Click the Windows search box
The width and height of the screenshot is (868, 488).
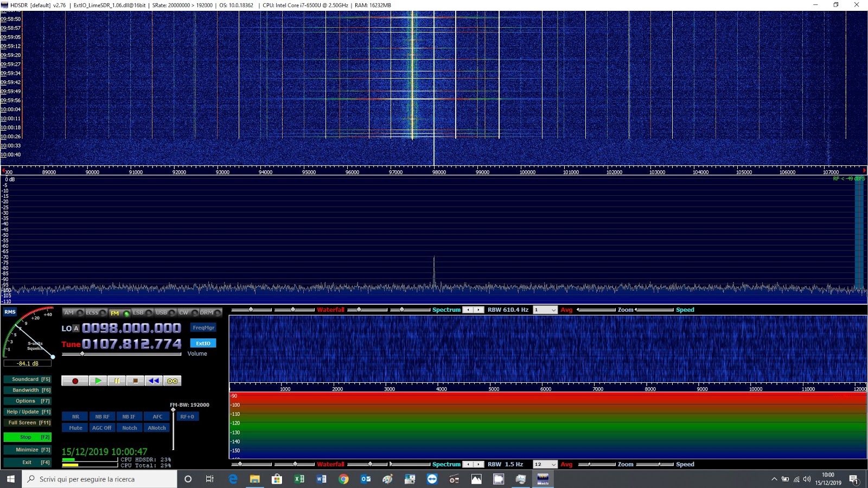tap(98, 479)
